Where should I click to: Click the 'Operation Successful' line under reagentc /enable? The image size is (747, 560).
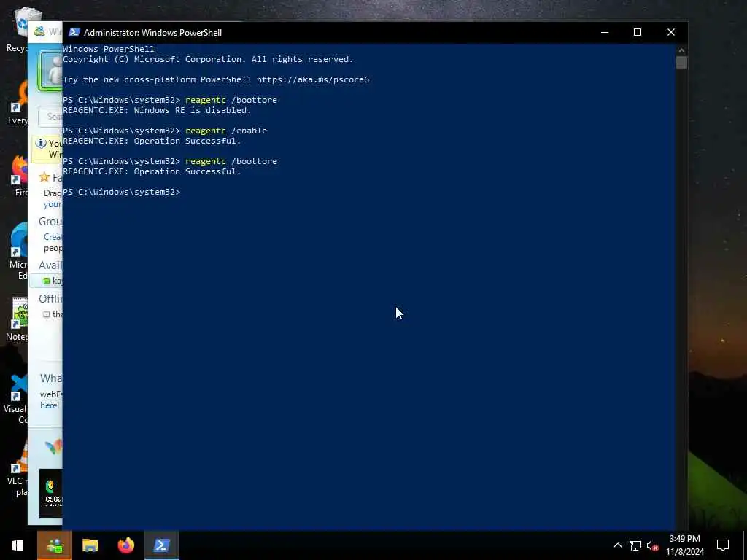(152, 141)
